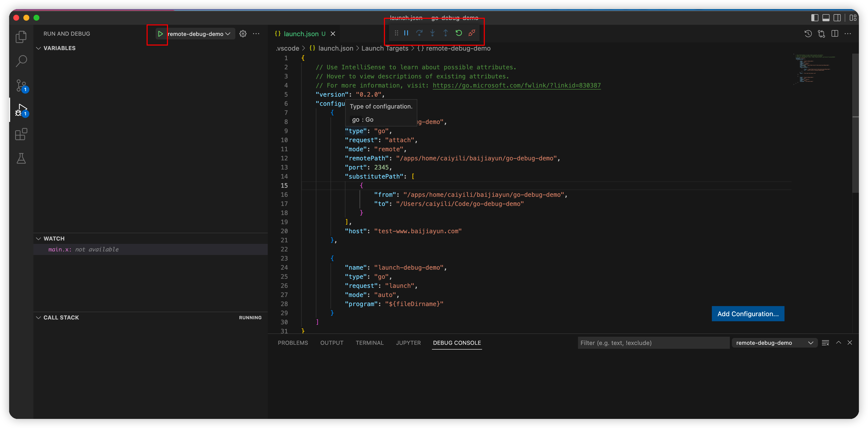Clear the debug console
The image size is (868, 428).
click(x=825, y=343)
